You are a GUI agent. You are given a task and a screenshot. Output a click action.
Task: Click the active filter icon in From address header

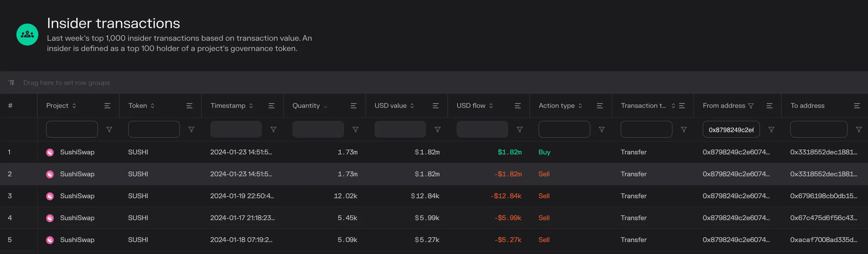click(x=751, y=106)
